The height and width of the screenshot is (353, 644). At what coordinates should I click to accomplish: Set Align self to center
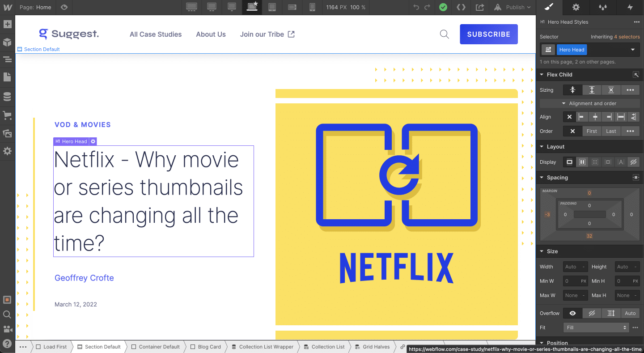tap(595, 117)
